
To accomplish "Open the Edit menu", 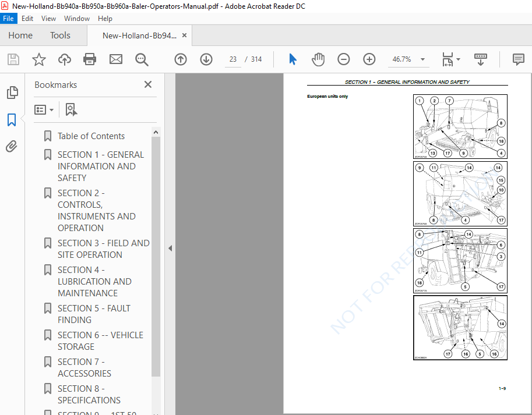I will (x=27, y=18).
